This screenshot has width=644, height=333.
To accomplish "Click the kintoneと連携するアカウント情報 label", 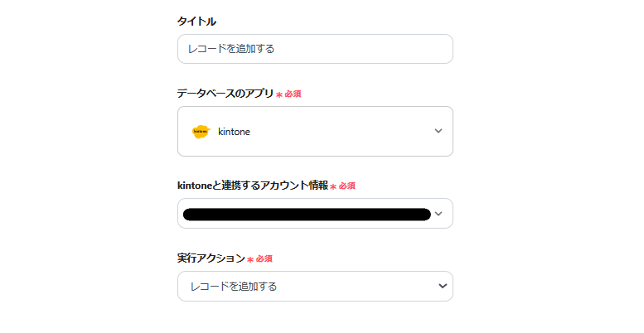I will coord(252,186).
